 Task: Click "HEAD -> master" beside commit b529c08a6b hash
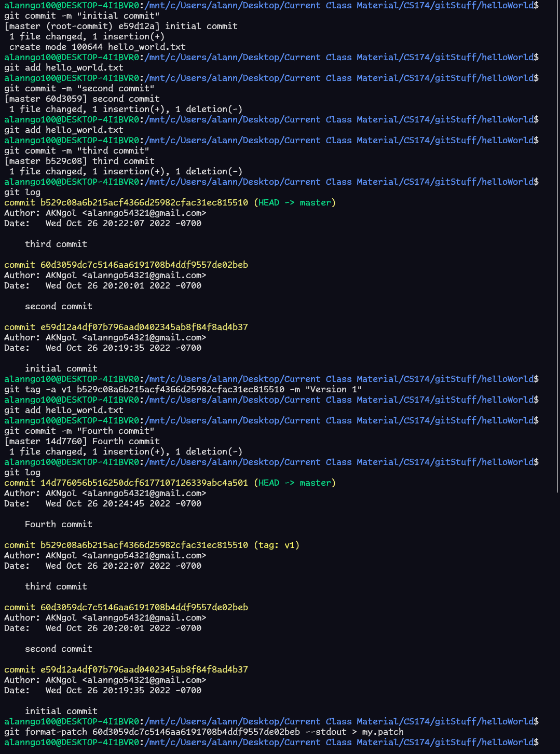pyautogui.click(x=294, y=202)
